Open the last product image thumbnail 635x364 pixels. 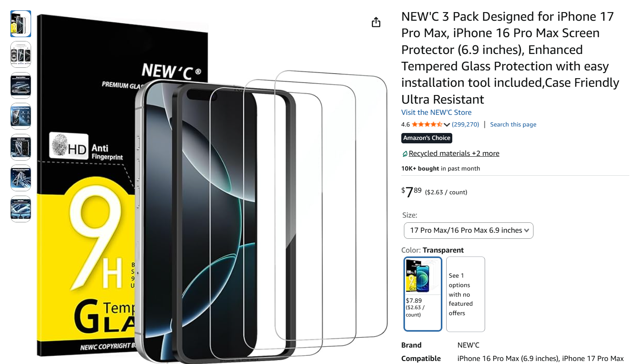pyautogui.click(x=21, y=209)
